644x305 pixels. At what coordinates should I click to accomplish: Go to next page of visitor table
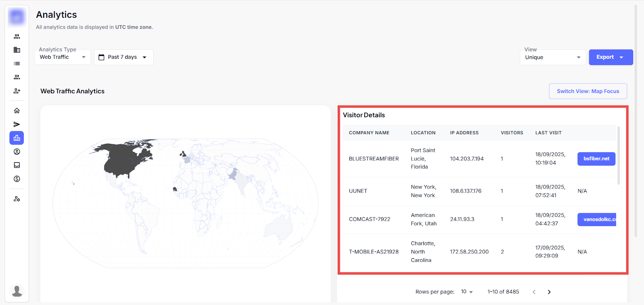coord(549,292)
